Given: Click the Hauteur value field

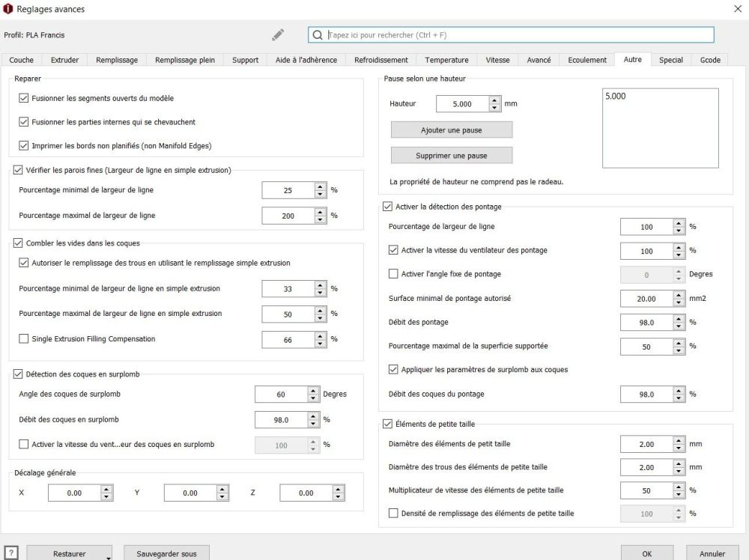Looking at the screenshot, I should tap(462, 103).
